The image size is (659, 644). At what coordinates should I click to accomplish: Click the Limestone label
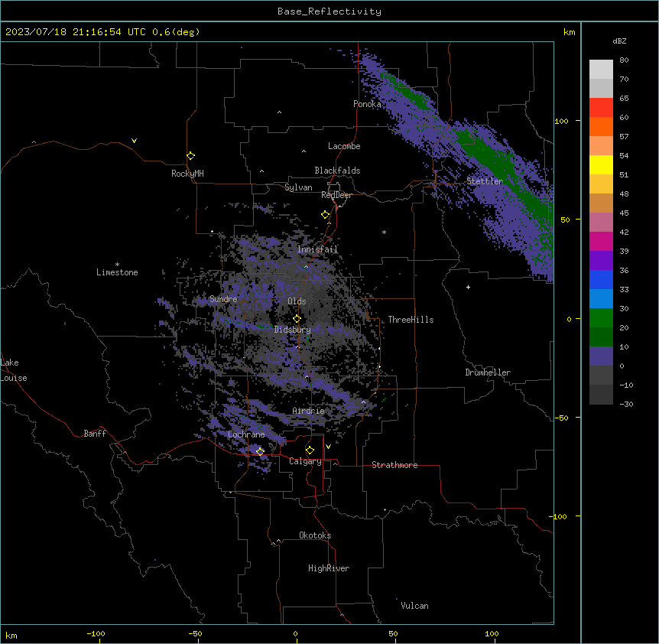coord(117,272)
